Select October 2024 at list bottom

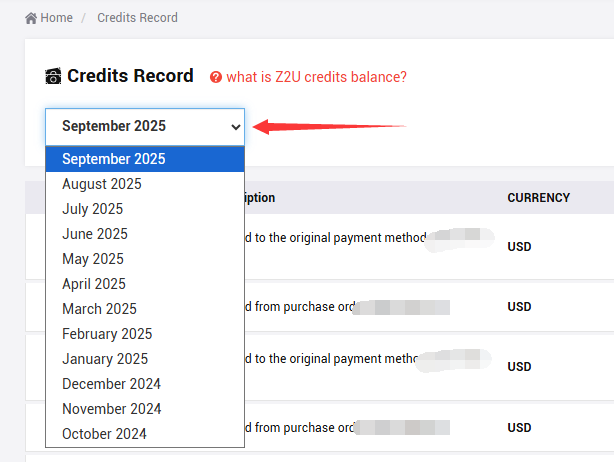(104, 434)
